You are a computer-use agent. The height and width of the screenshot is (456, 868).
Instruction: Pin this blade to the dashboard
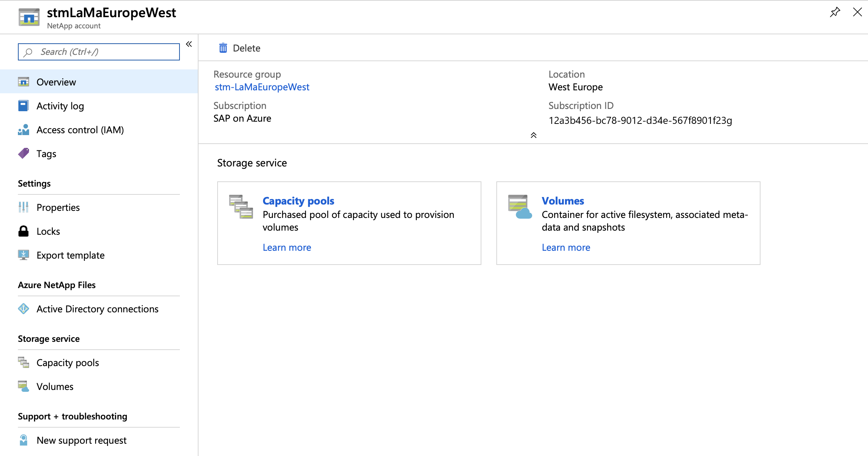click(x=835, y=12)
